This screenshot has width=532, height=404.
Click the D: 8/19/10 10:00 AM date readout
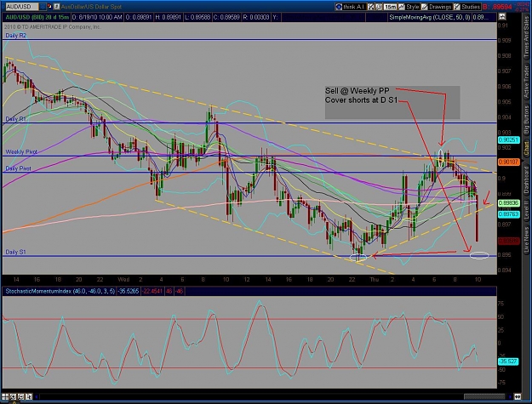point(97,17)
